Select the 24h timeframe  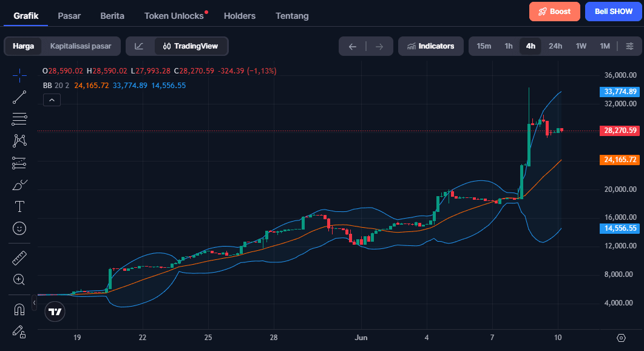pos(555,46)
